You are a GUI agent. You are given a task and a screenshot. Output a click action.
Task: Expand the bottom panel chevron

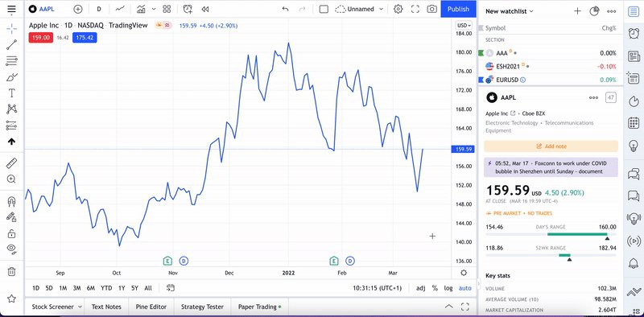click(449, 307)
